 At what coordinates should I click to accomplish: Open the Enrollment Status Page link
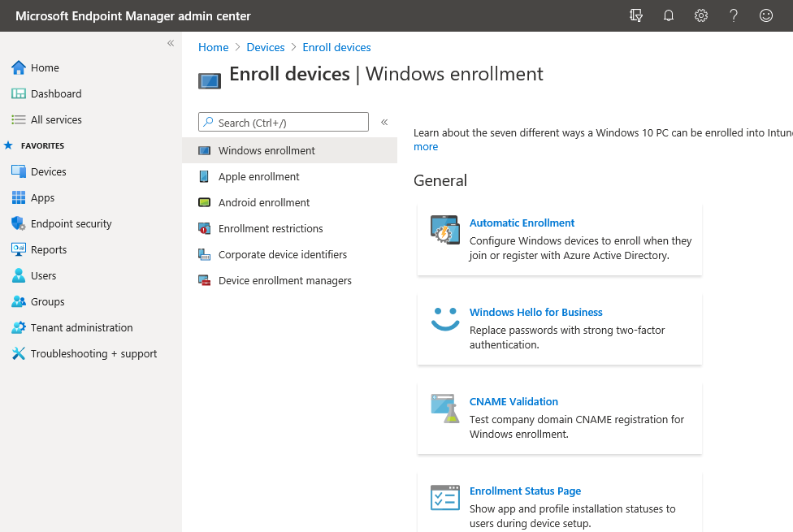click(x=525, y=491)
